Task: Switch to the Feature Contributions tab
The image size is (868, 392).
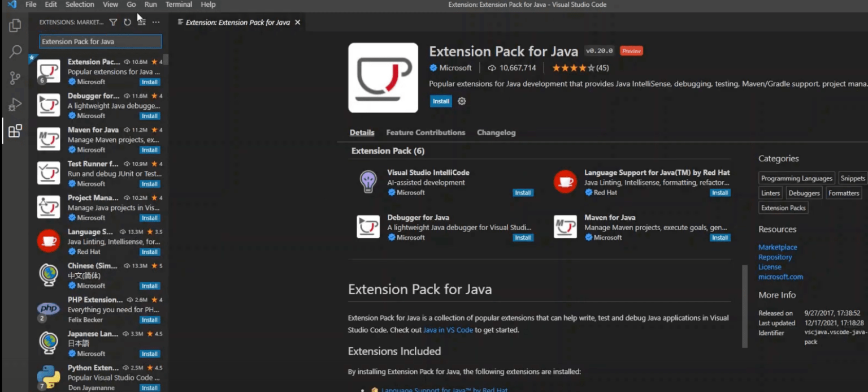Action: 426,132
